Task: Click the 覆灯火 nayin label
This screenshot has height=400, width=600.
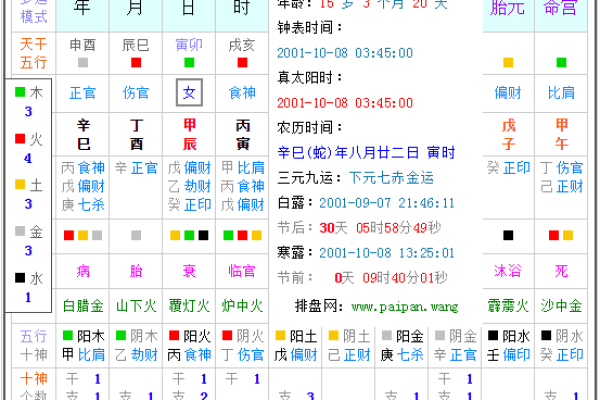Action: pos(189,306)
